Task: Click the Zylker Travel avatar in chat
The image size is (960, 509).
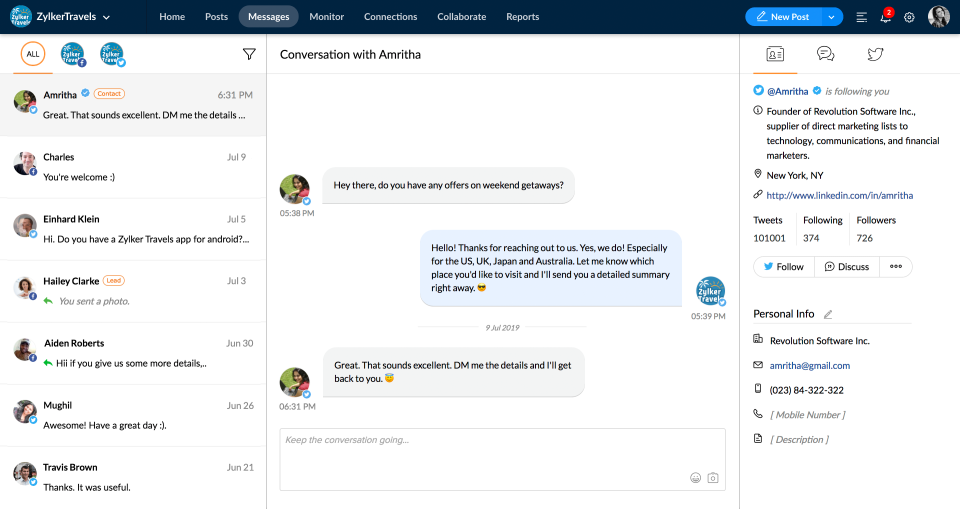Action: tap(710, 291)
